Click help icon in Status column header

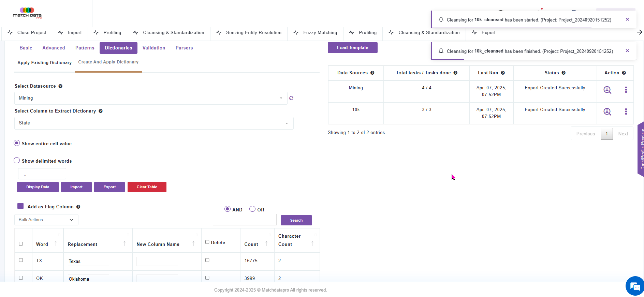point(563,73)
